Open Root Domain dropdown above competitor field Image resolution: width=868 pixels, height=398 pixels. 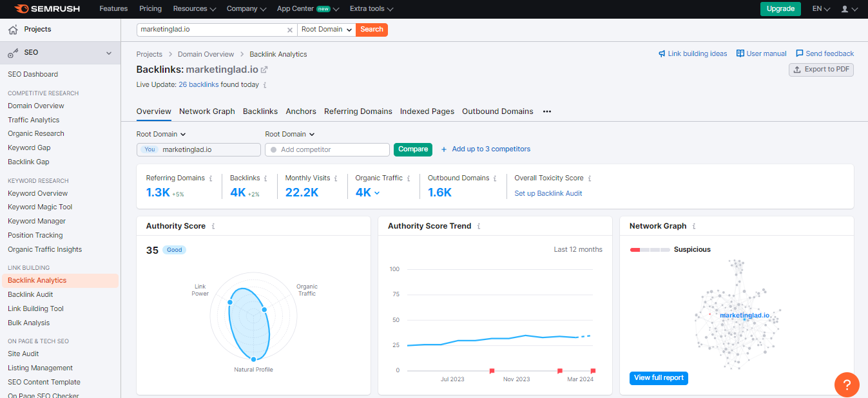tap(290, 134)
